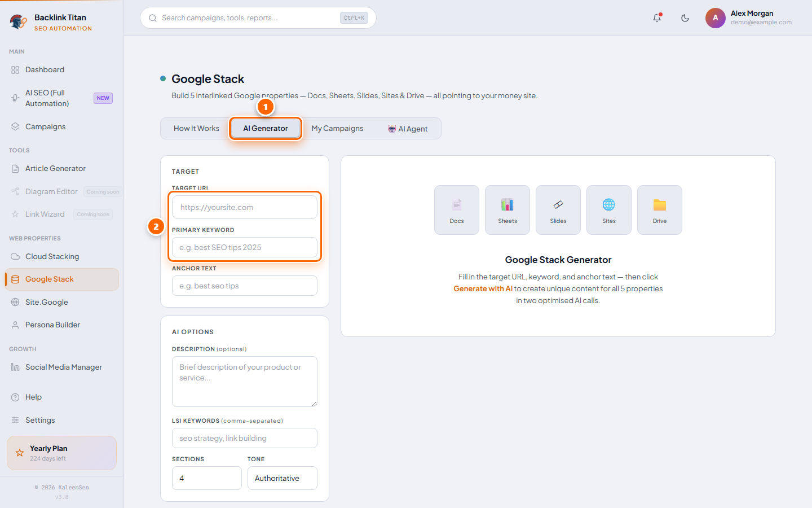Switch to How It Works tab
Image resolution: width=812 pixels, height=508 pixels.
point(196,129)
